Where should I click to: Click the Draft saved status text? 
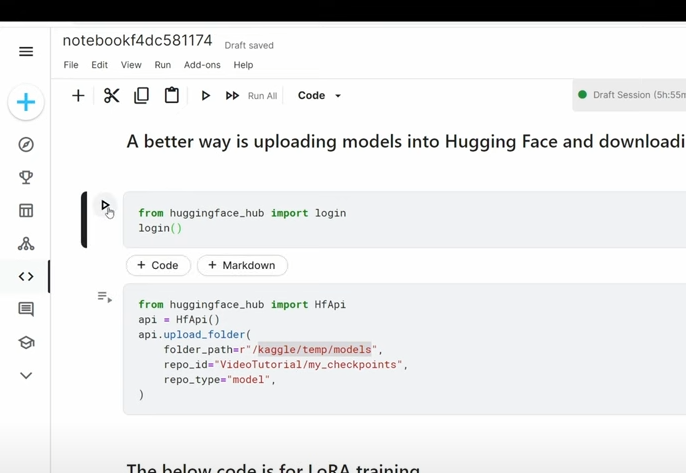point(249,46)
